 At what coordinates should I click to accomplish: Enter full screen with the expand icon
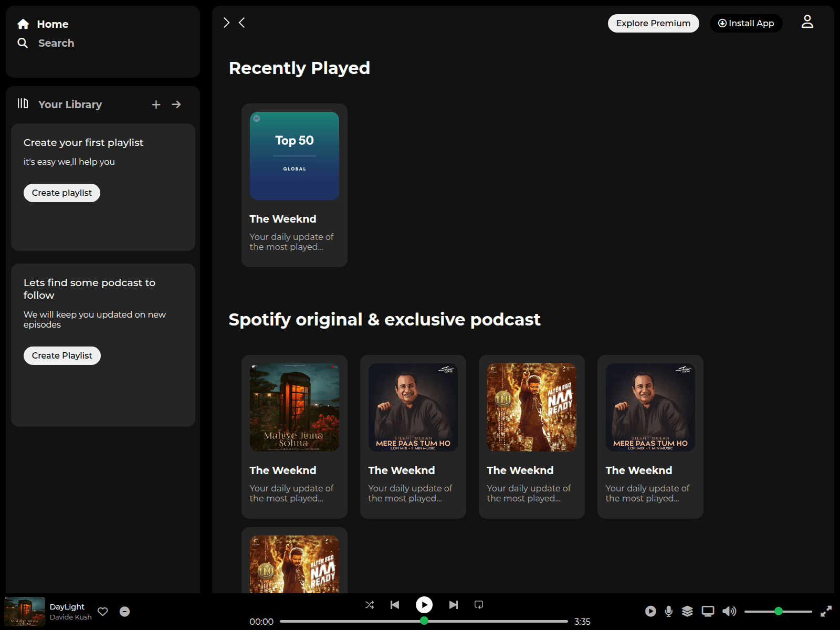point(826,611)
